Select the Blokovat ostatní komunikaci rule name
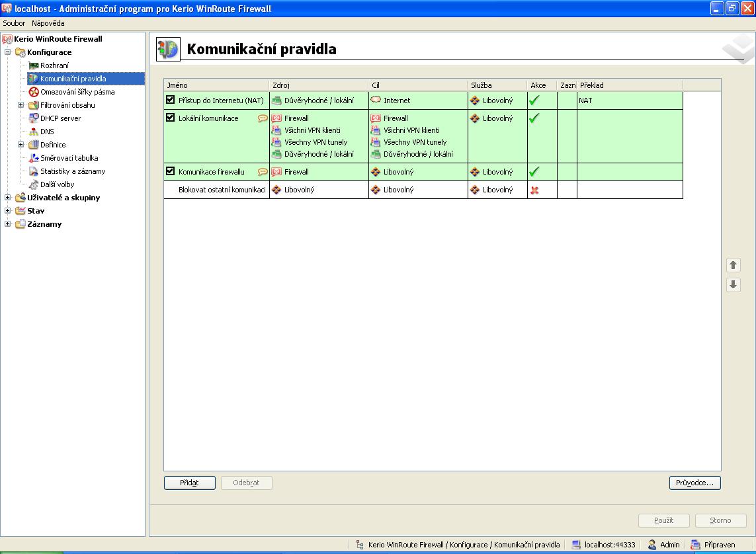 point(222,190)
